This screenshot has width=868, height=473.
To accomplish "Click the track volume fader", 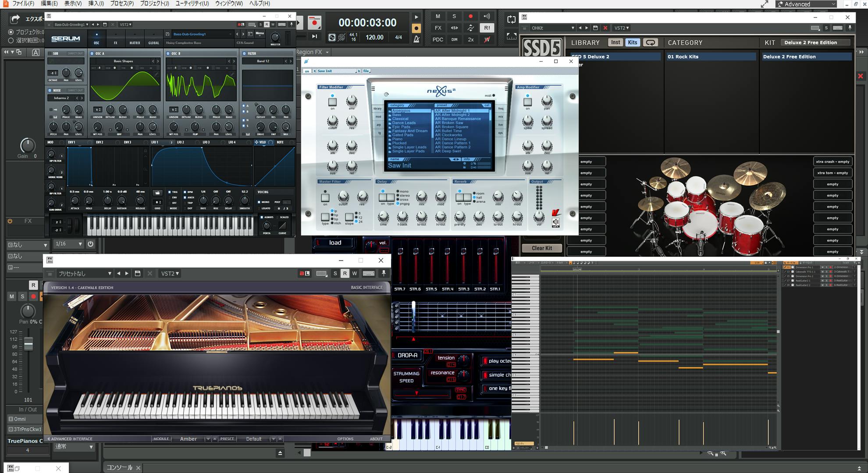I will pos(28,344).
